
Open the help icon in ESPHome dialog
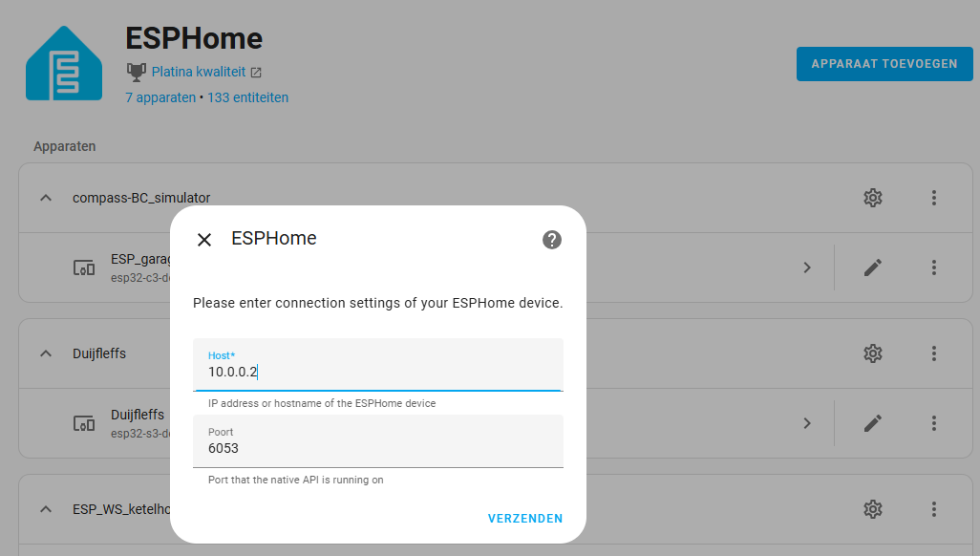551,240
